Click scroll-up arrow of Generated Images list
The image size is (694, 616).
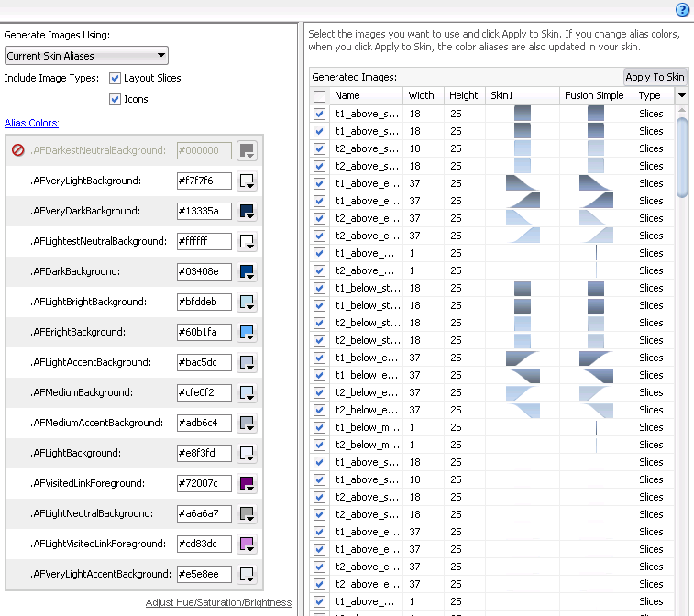click(x=682, y=110)
